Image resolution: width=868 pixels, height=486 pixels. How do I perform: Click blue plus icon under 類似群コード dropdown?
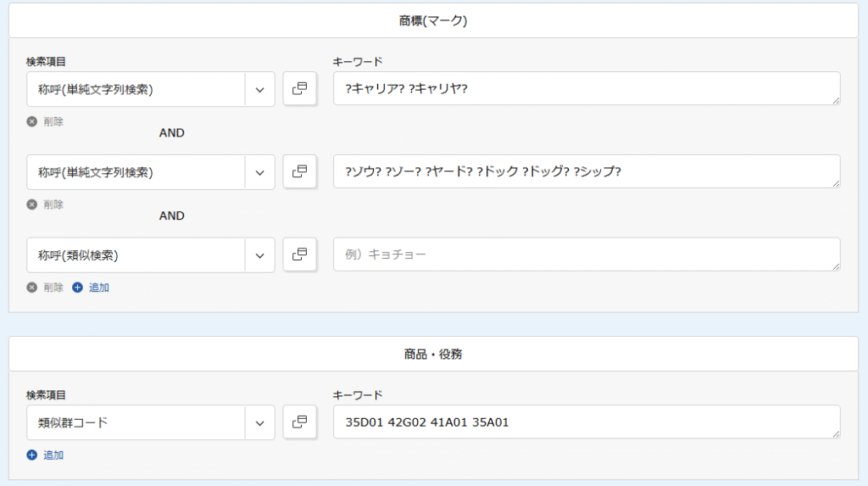(x=32, y=455)
